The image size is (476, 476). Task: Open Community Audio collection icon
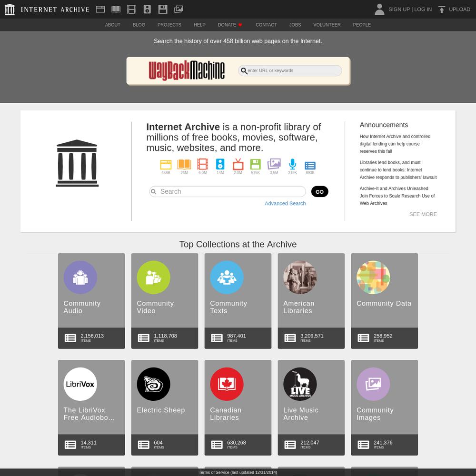pyautogui.click(x=80, y=277)
